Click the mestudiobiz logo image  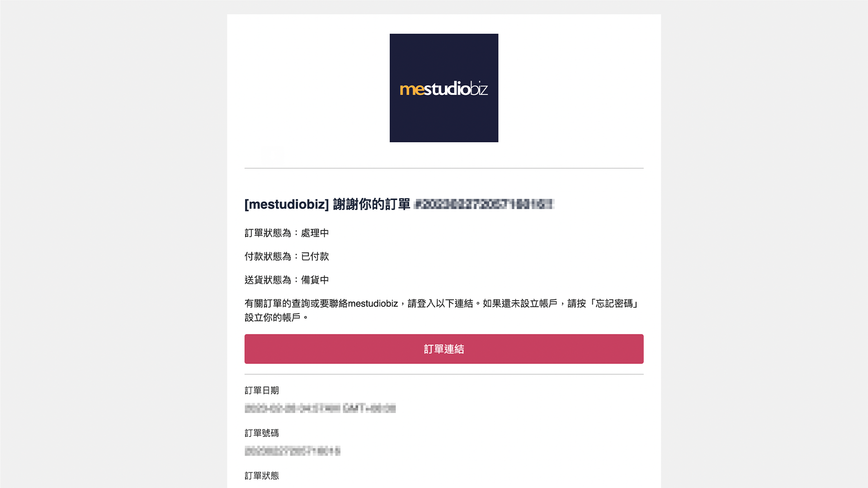pos(444,88)
